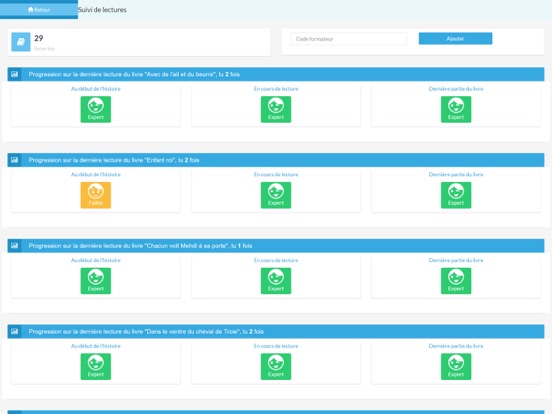
Task: Click the 'Dans le ventre du cheval de Troie' header text
Action: [146, 332]
